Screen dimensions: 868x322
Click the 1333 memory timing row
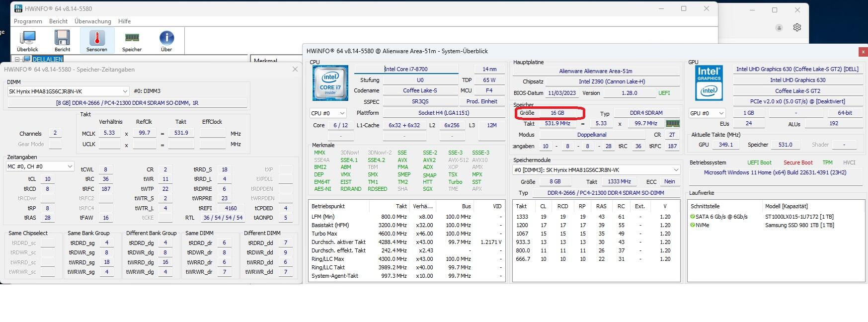tap(595, 217)
